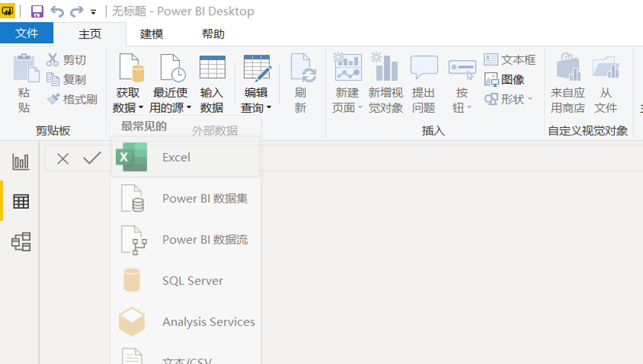Select SQL Server data source

tap(186, 281)
